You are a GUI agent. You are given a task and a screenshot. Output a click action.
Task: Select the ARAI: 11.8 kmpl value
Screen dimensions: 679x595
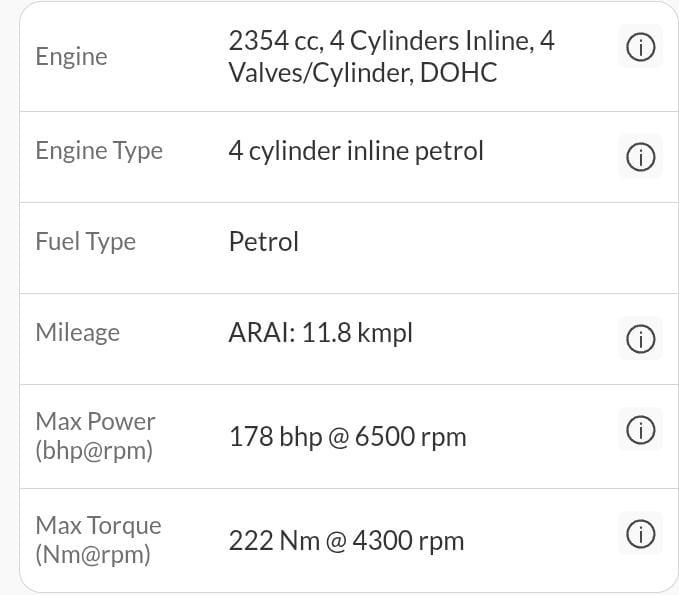click(x=320, y=332)
